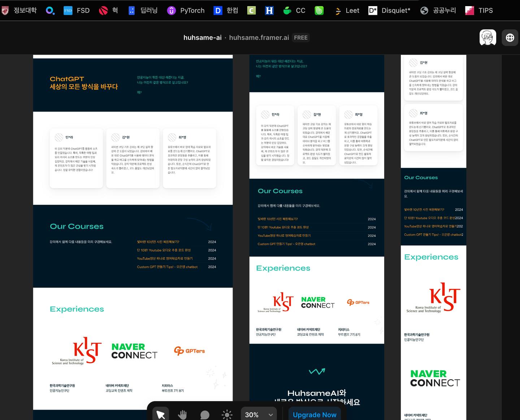Screen dimensions: 520x420
Task: Select '한국과학기술연구원' caption in desktop frame
Action: (x=62, y=386)
